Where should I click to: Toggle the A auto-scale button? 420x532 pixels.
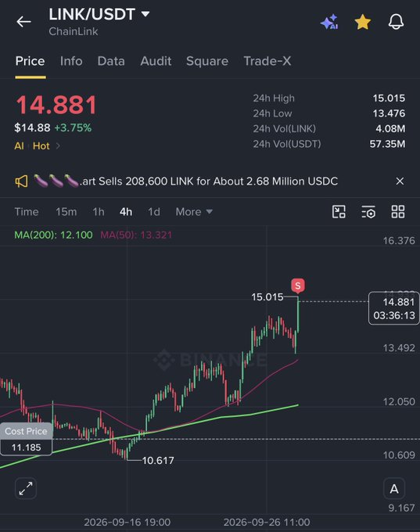point(394,488)
